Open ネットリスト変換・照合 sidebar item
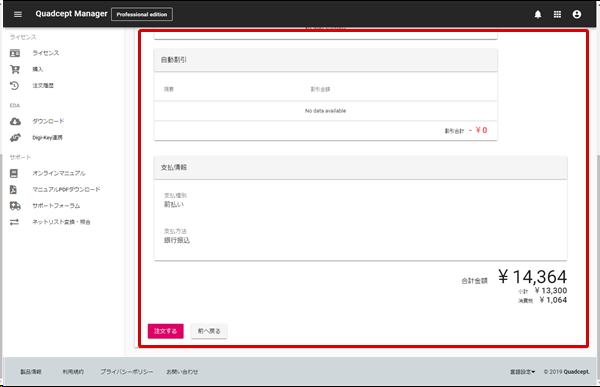This screenshot has height=387, width=600. coord(61,222)
